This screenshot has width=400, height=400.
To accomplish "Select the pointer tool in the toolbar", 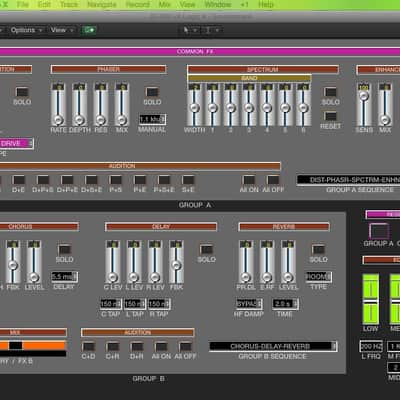I will click(186, 30).
